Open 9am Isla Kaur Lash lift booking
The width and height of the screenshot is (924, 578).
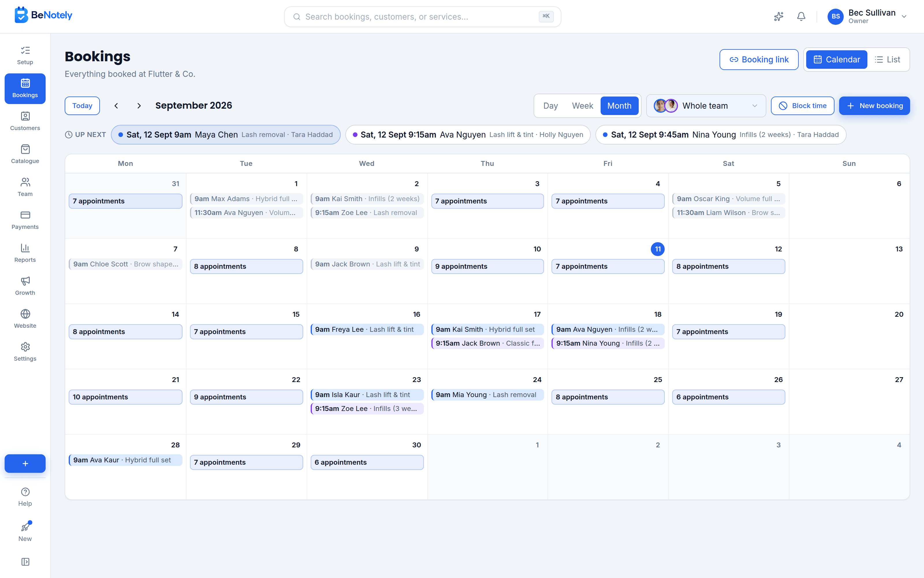[367, 394]
